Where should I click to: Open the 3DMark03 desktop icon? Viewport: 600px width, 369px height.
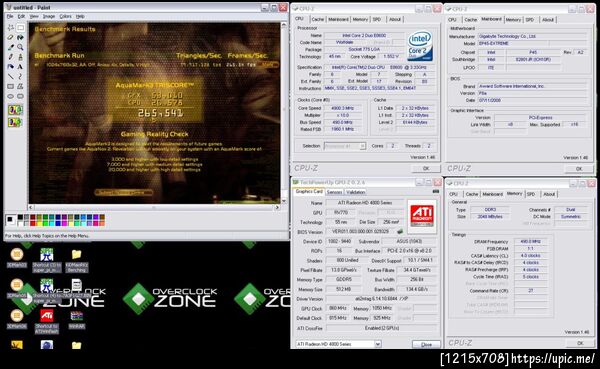(17, 258)
